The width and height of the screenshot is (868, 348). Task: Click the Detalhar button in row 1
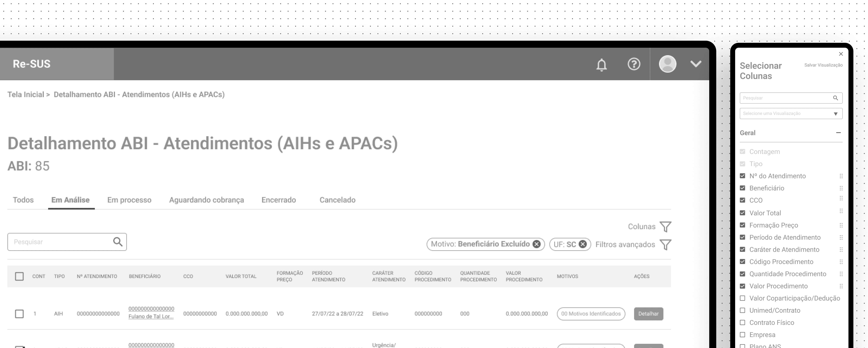[648, 314]
